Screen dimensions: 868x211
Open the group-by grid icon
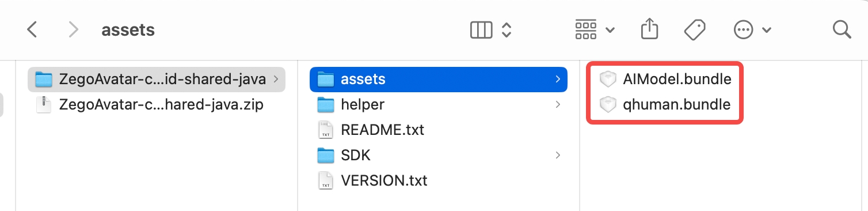(x=586, y=29)
